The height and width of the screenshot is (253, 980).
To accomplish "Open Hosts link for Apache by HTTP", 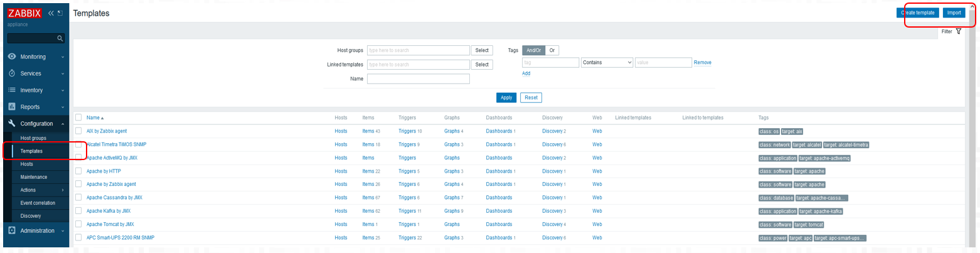I will pyautogui.click(x=341, y=171).
